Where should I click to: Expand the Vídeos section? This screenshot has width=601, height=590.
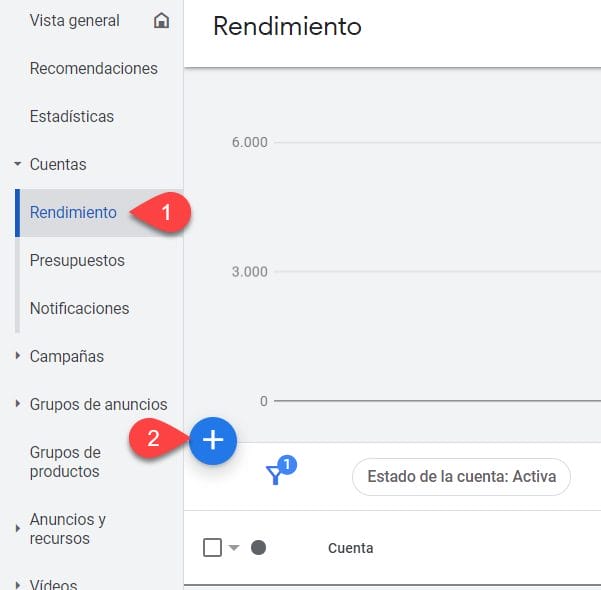pos(18,584)
